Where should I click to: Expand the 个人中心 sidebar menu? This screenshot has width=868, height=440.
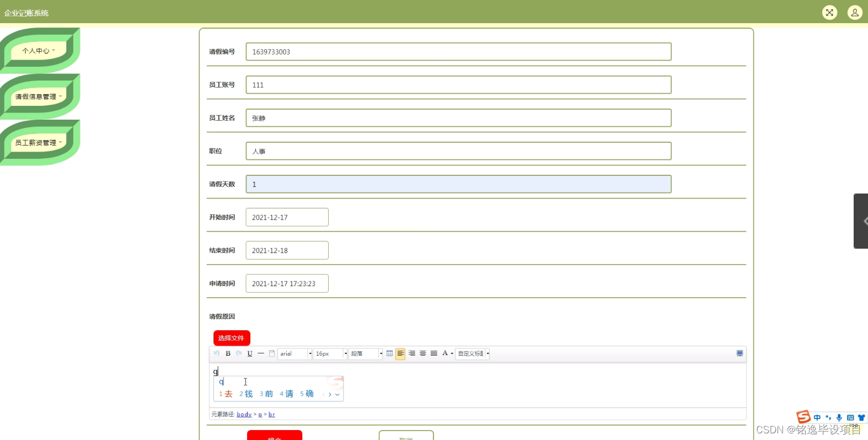pyautogui.click(x=39, y=51)
